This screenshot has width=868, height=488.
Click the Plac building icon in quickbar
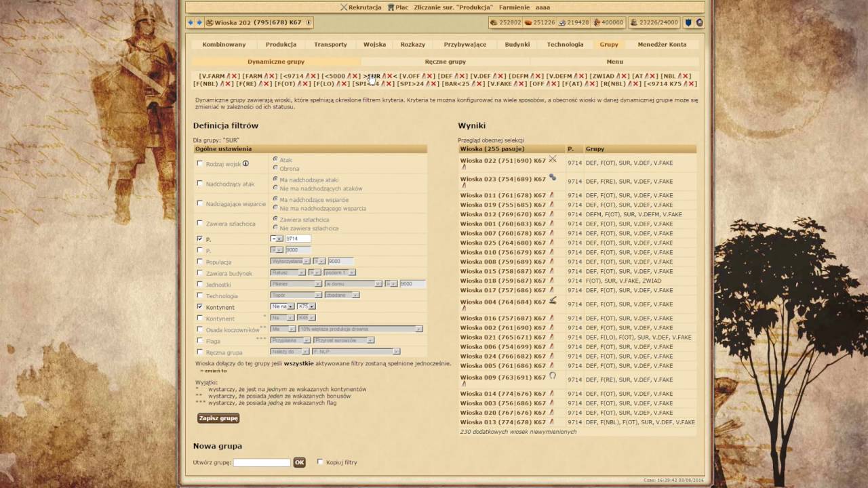click(391, 7)
